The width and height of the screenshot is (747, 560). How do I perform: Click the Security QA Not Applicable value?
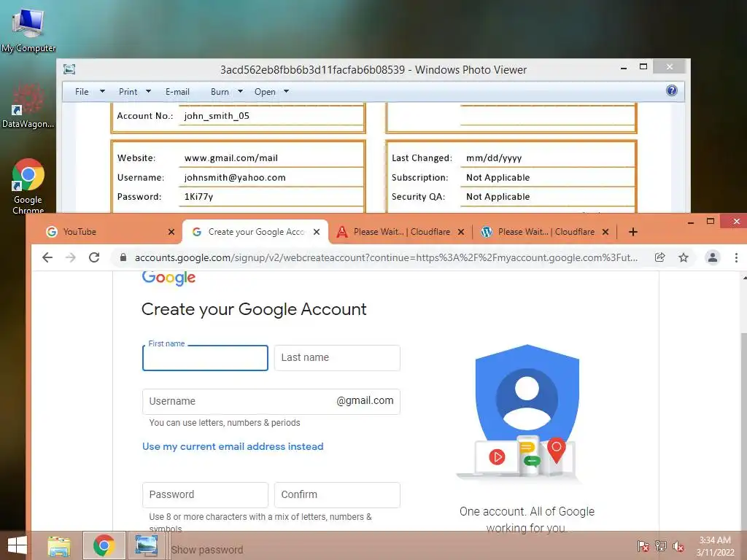(x=498, y=197)
